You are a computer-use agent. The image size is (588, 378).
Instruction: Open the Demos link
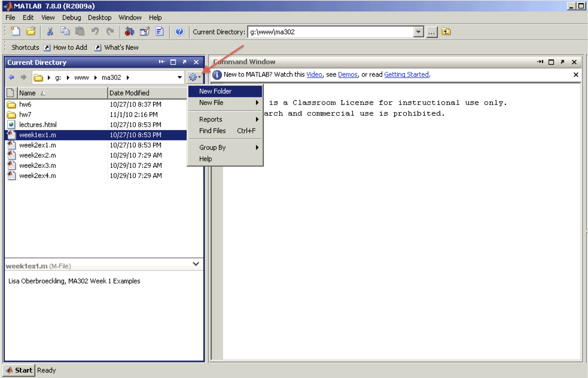click(x=348, y=75)
